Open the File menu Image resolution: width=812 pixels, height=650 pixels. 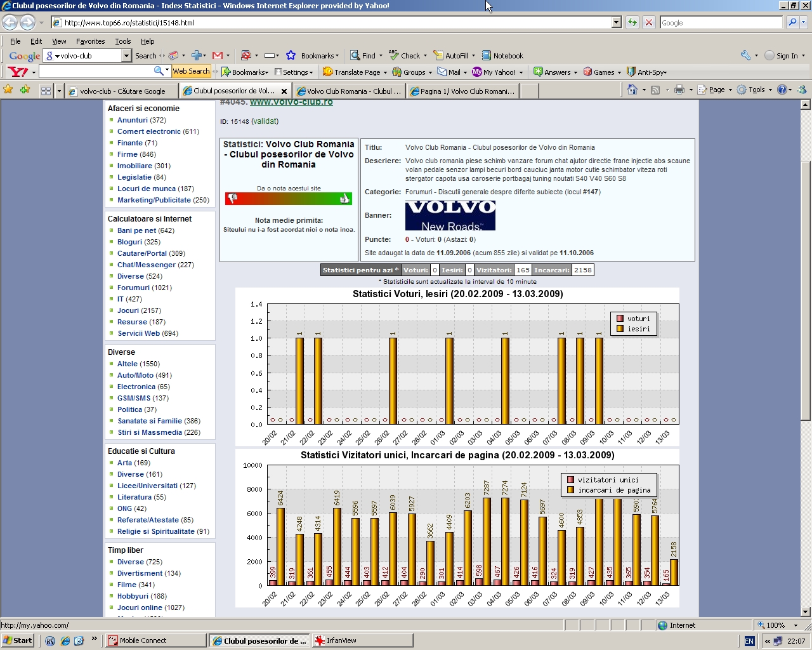point(15,41)
